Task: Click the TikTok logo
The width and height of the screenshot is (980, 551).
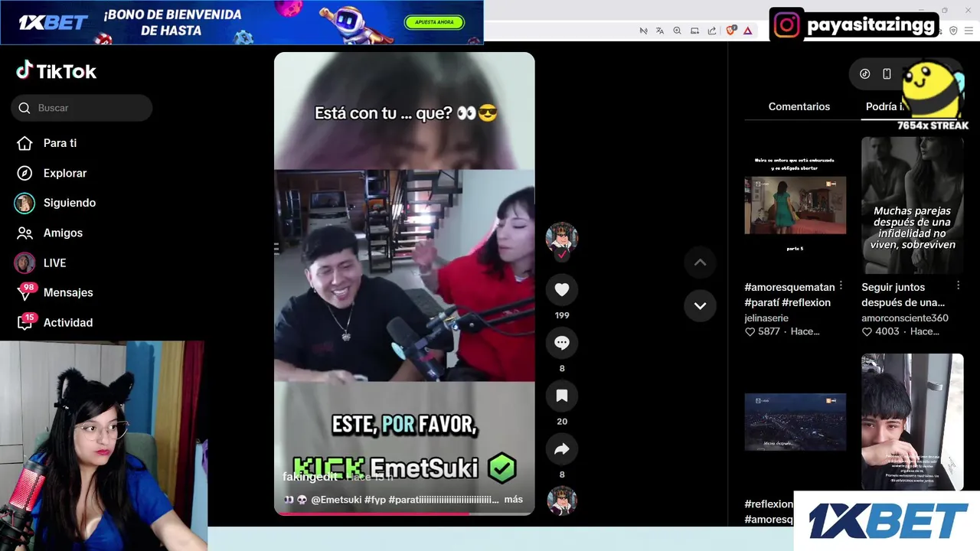Action: tap(57, 71)
